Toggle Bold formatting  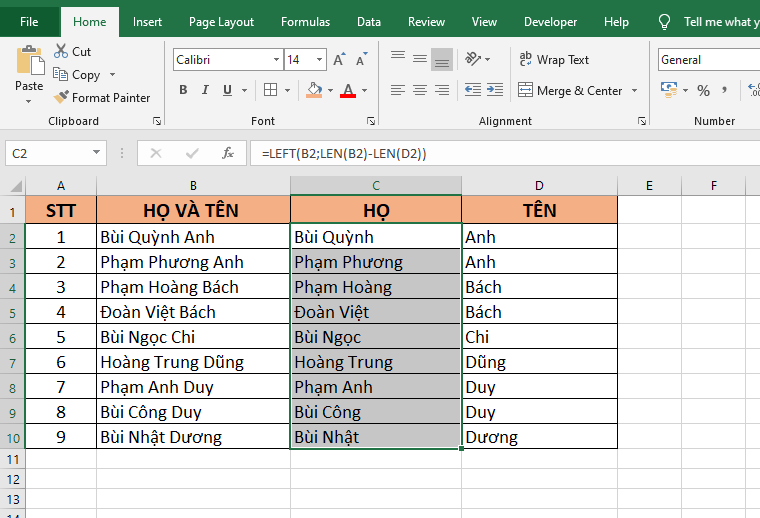[183, 91]
